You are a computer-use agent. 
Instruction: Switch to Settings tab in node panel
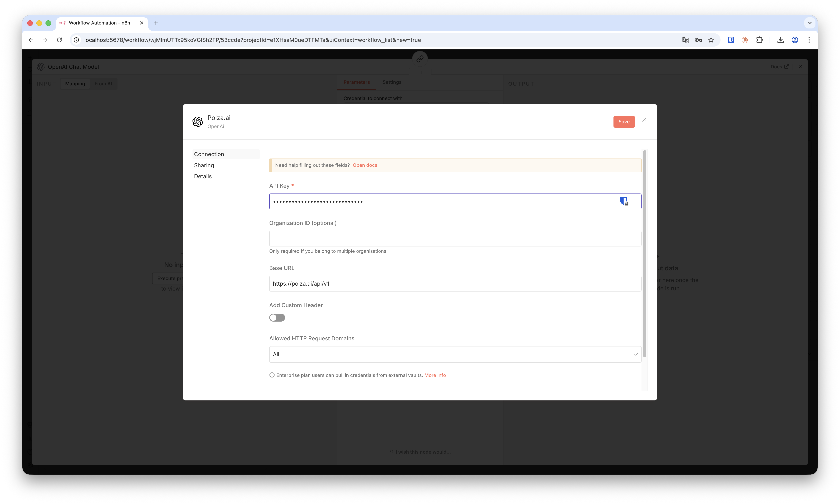[392, 82]
